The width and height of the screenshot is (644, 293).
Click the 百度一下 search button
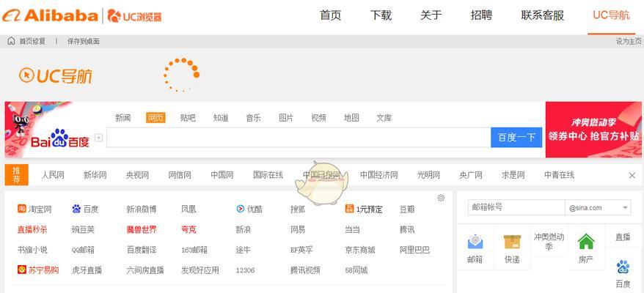(x=516, y=138)
